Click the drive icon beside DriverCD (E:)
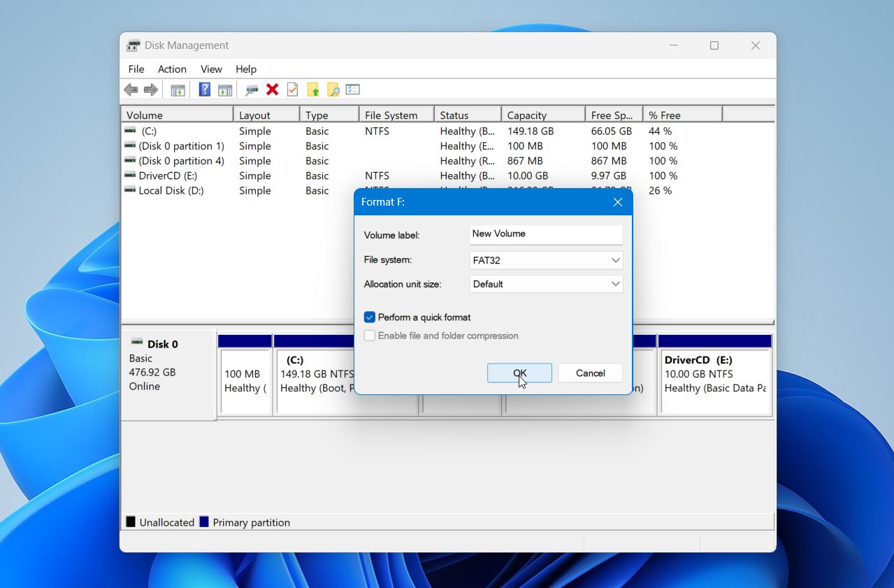 click(130, 175)
